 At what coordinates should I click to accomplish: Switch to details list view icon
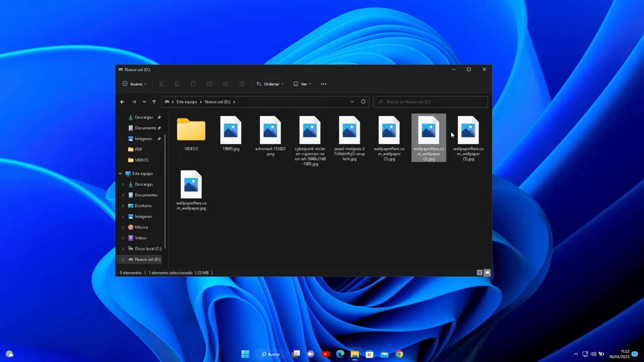point(480,273)
